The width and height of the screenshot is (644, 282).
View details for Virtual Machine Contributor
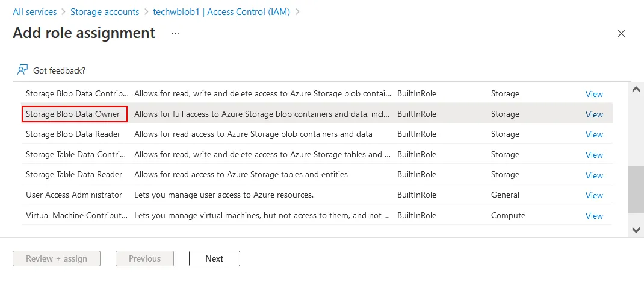coord(594,216)
